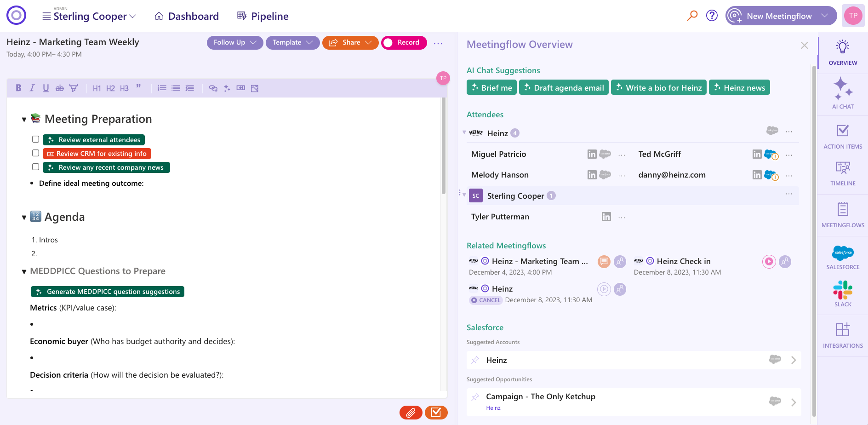Click the New Meetingflow button

(x=781, y=16)
